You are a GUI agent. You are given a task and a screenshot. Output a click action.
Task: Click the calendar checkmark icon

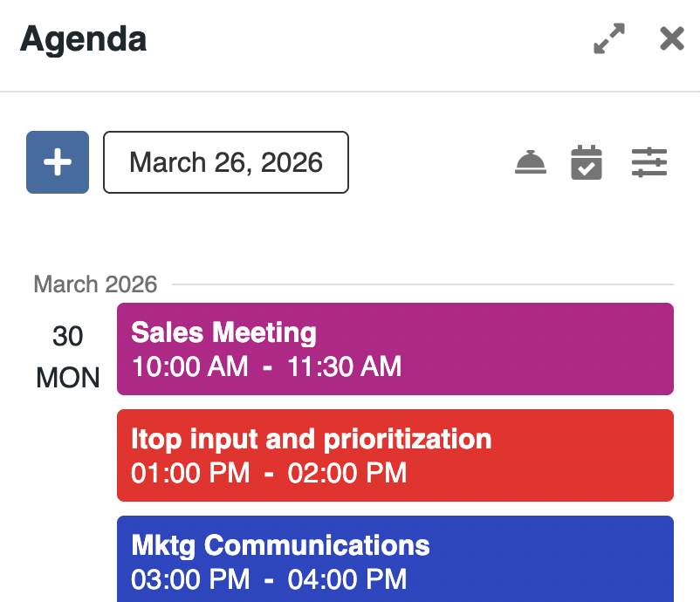[x=587, y=162]
